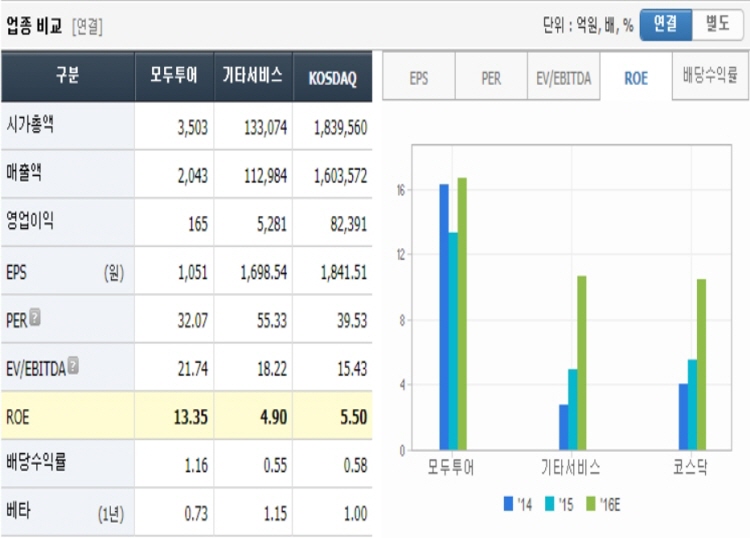Click the 모두투어 green '16E chart bar
The image size is (750, 538).
coord(462,314)
